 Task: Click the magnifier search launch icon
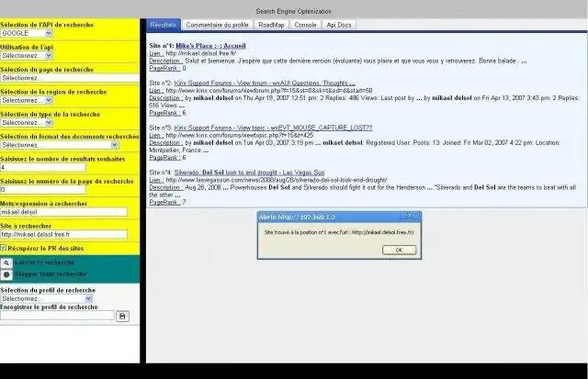6,262
